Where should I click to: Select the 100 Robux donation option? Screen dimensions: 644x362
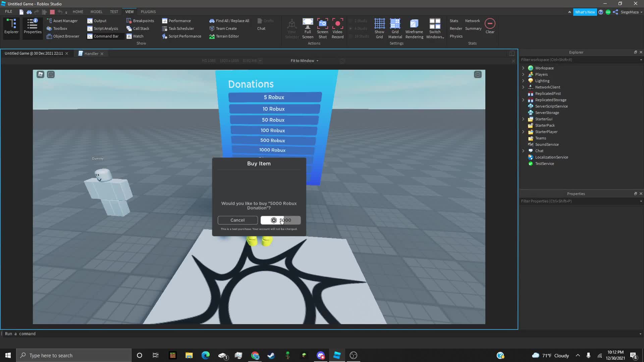click(273, 130)
